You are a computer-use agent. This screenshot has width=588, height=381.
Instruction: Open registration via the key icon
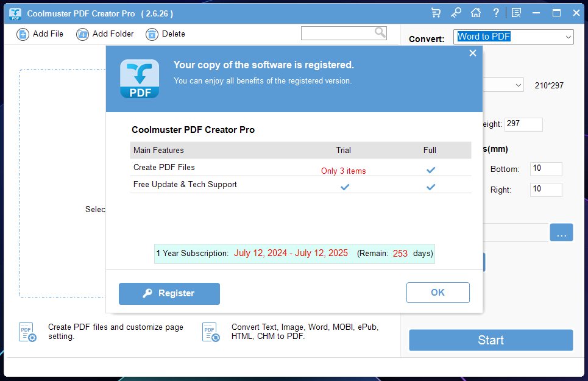(456, 13)
